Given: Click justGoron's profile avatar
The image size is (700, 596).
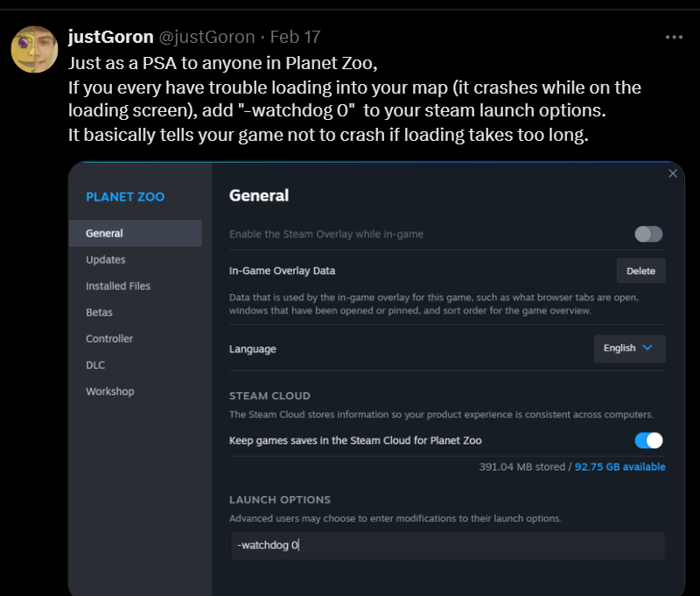Looking at the screenshot, I should point(34,49).
